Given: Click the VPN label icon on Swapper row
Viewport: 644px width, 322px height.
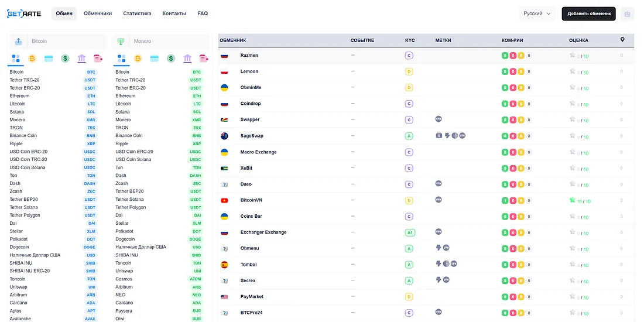Looking at the screenshot, I should [x=439, y=119].
